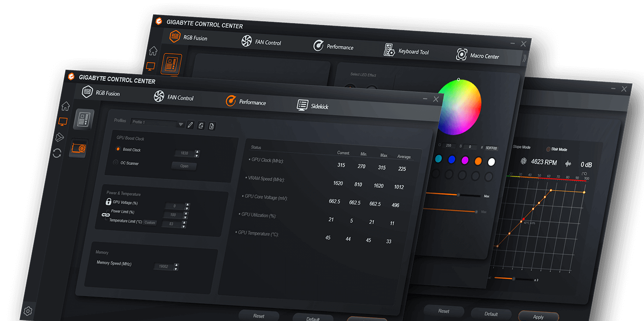Click the Macro Center icon in the rear window
644x321 pixels.
pos(461,55)
